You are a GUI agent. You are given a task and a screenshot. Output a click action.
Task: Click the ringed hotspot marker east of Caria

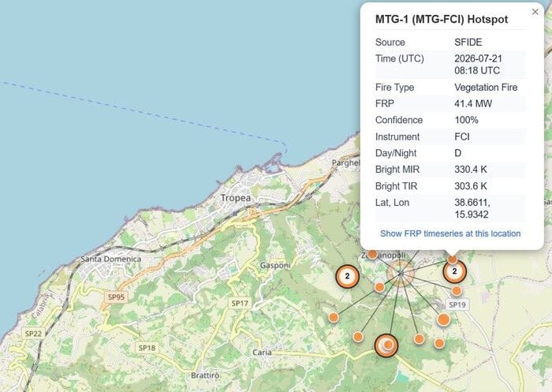click(x=386, y=345)
